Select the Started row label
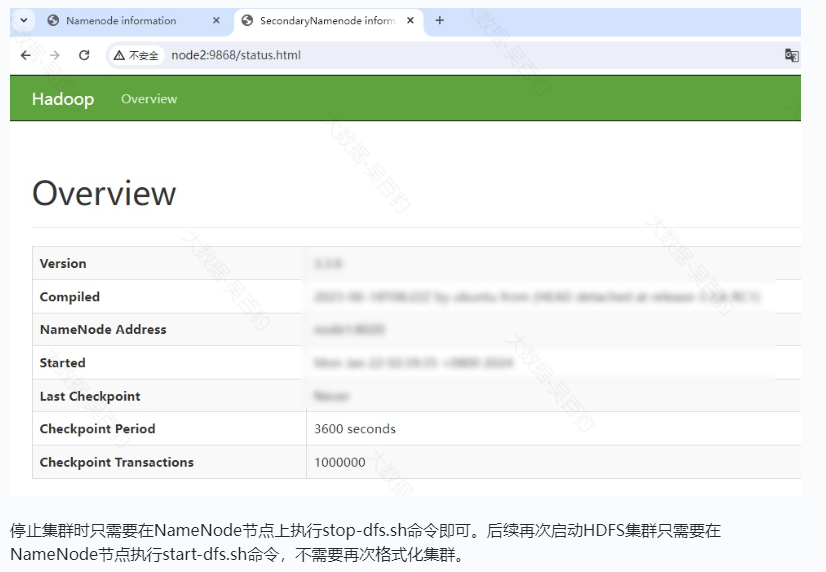This screenshot has height=572, width=826. pos(63,363)
